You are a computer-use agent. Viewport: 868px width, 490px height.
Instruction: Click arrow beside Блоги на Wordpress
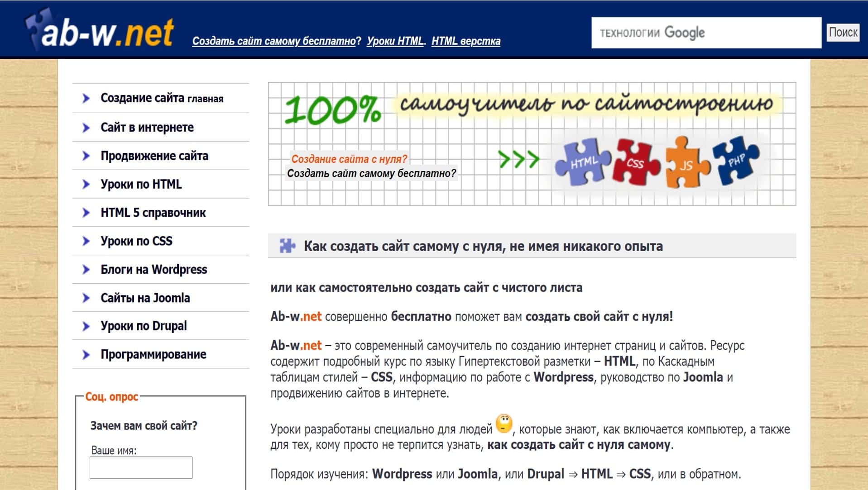[x=86, y=270]
